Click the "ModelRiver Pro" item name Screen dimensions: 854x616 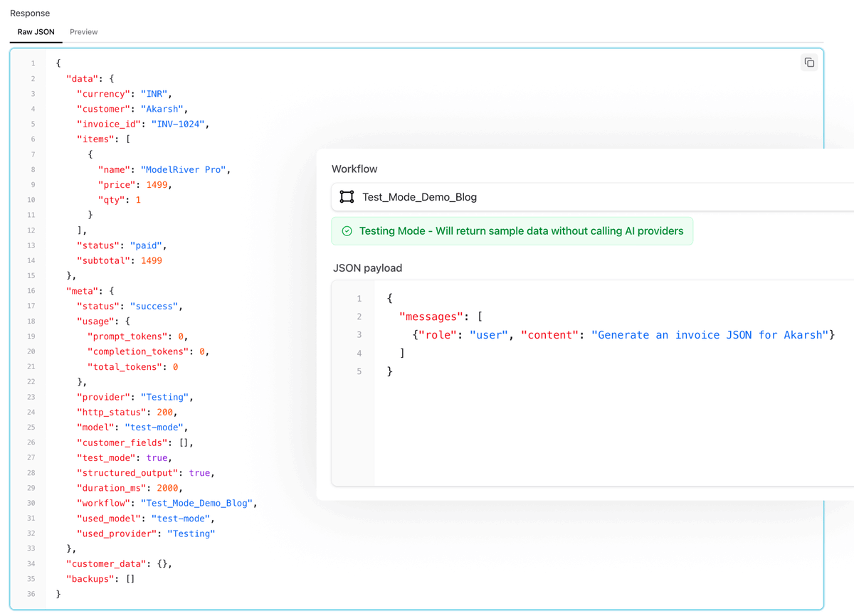(x=184, y=169)
